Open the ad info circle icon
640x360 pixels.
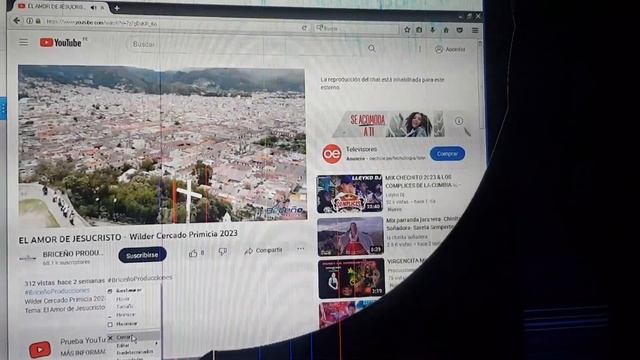coord(459,121)
